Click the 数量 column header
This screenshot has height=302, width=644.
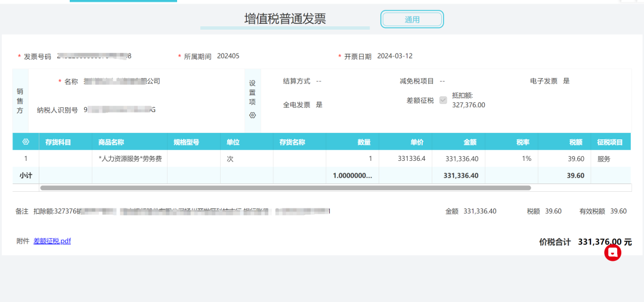[x=353, y=142]
